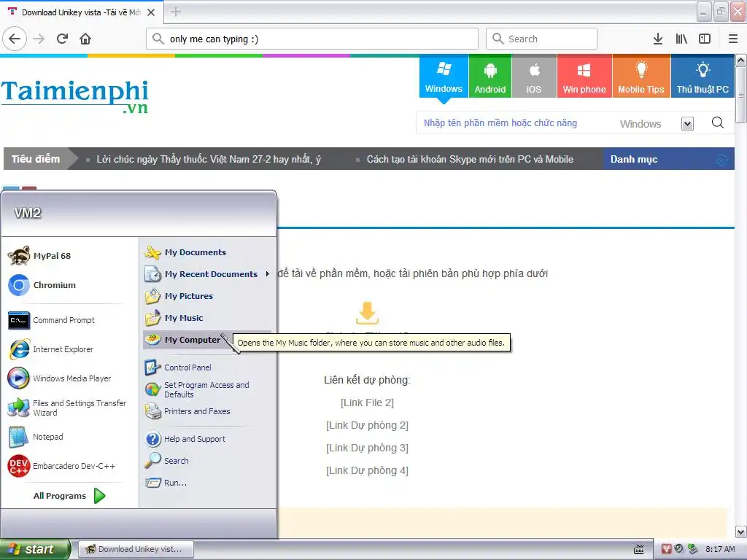Image resolution: width=747 pixels, height=560 pixels.
Task: Open Set Program Access and Defaults
Action: (207, 389)
